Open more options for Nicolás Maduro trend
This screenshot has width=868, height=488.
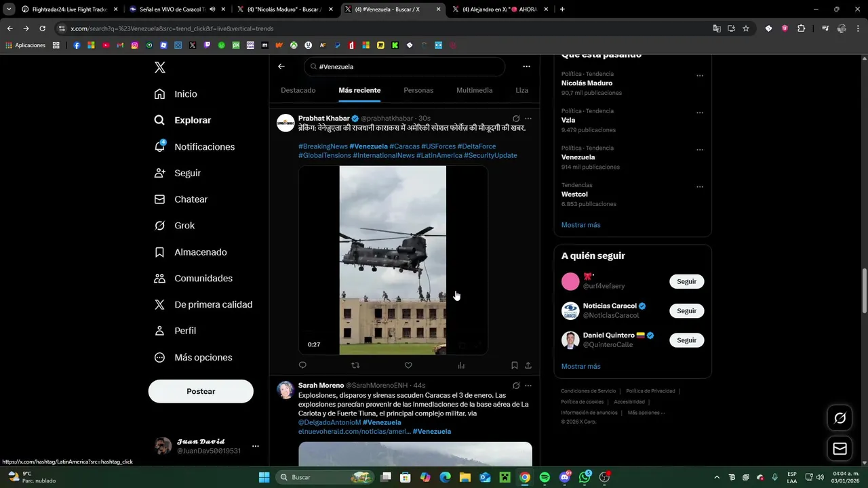(x=700, y=76)
